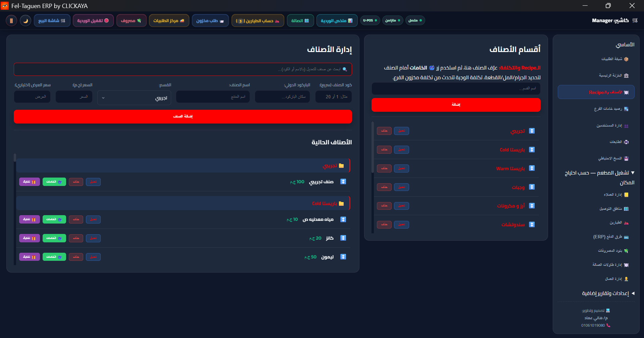Open مركز الطلبيات orders center

point(169,20)
